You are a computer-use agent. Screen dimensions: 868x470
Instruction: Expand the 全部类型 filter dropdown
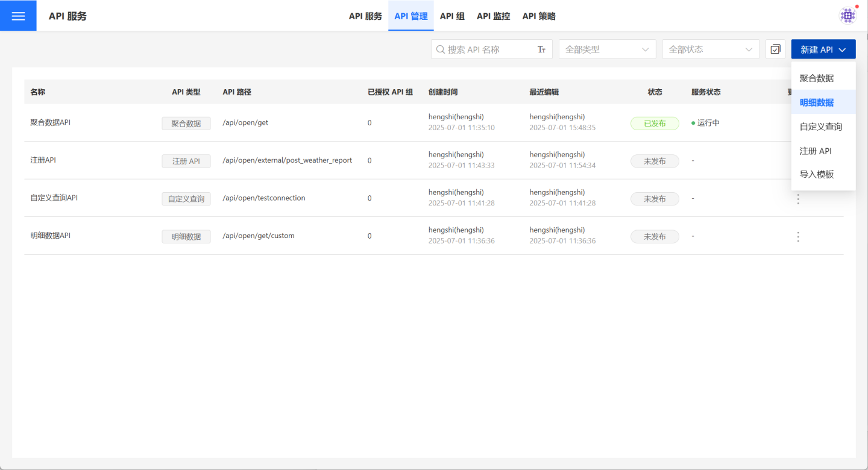click(607, 49)
